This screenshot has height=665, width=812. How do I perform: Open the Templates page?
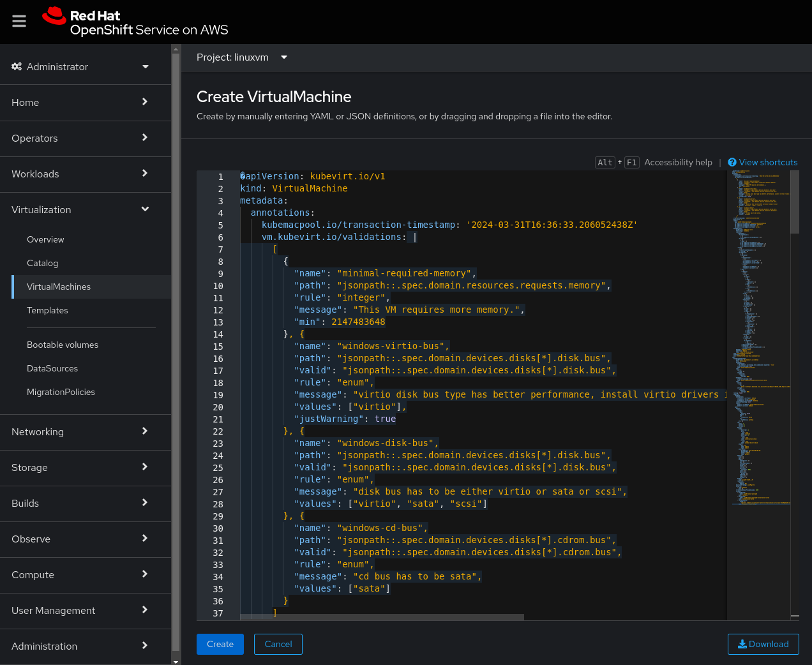point(91,310)
